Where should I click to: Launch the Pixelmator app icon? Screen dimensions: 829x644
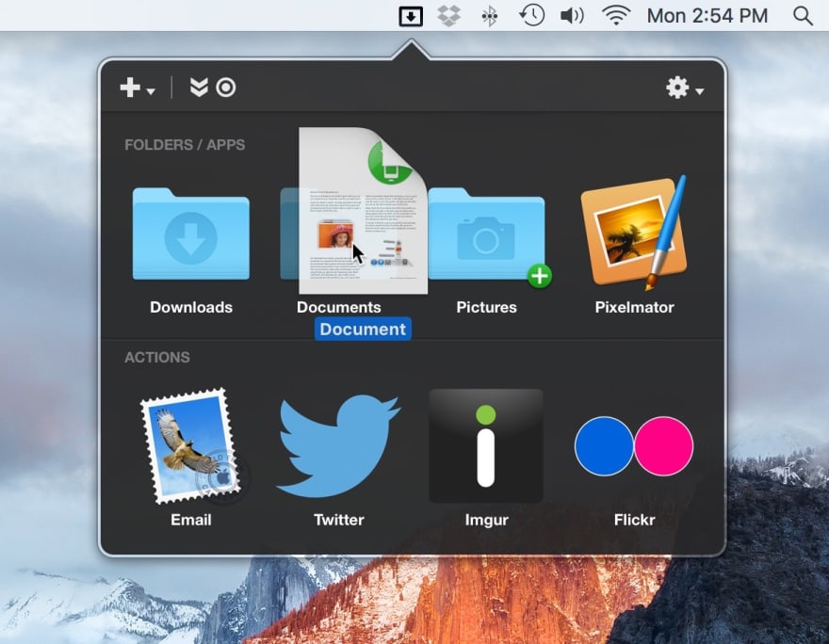(634, 233)
